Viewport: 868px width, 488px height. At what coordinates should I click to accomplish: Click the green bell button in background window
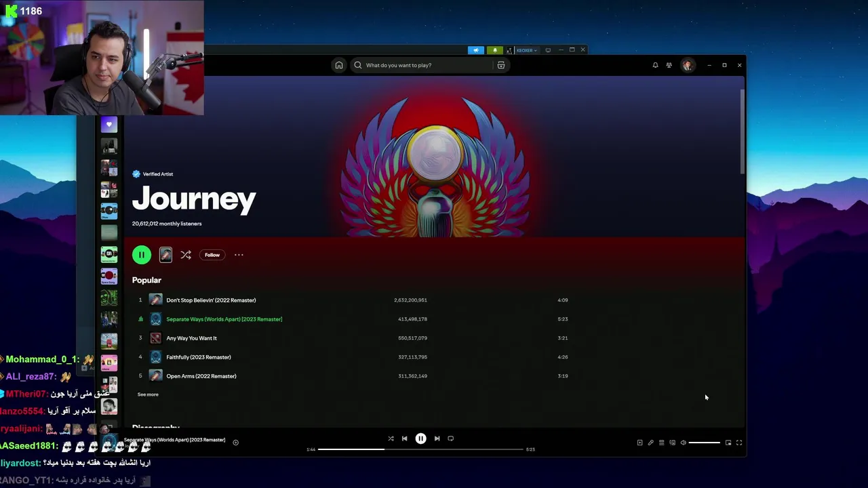495,50
